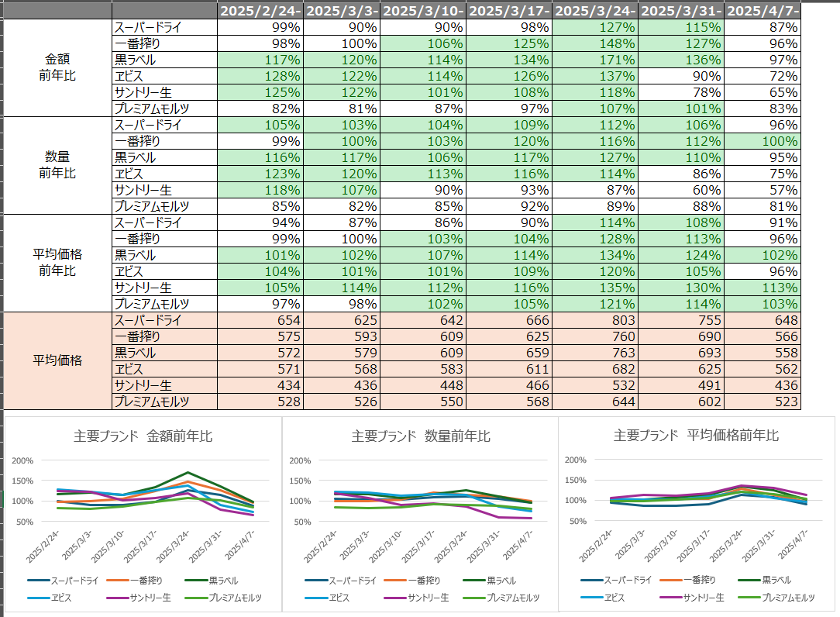
Task: Select the cell with value 434
Action: (259, 385)
